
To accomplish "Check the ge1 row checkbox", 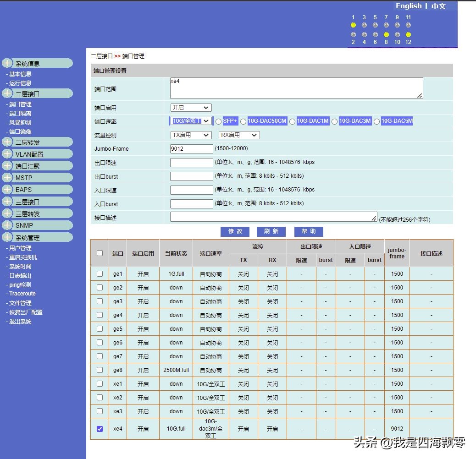I will pyautogui.click(x=100, y=273).
